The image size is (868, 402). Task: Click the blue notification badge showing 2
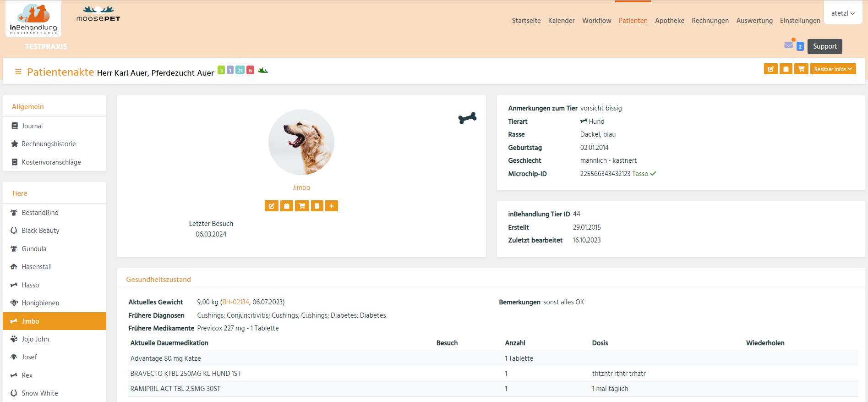pos(800,46)
